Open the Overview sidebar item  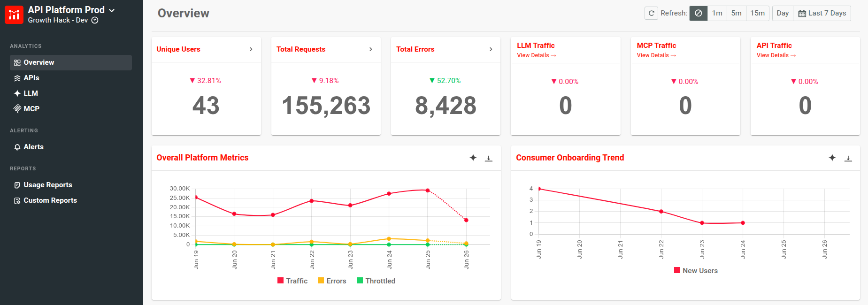tap(71, 62)
